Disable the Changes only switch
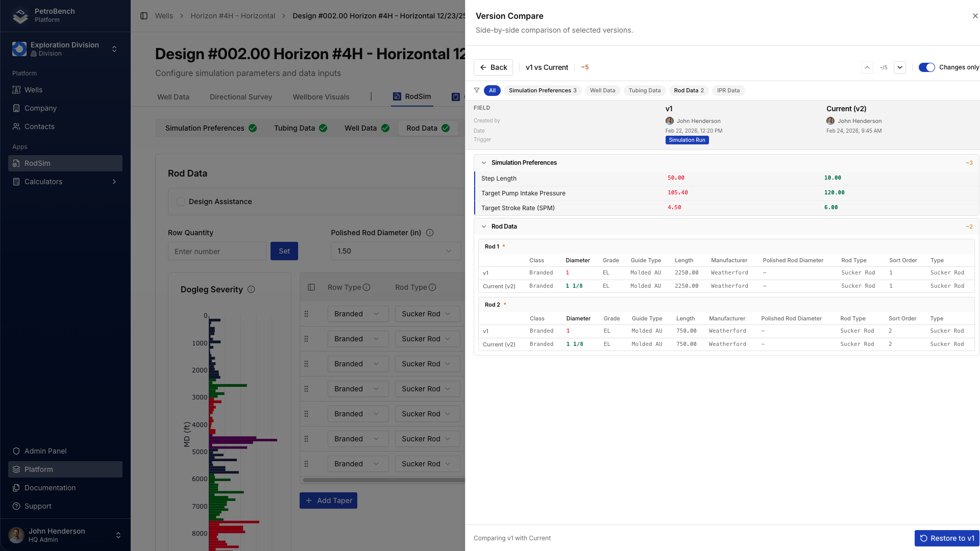The image size is (980, 551). pos(926,67)
